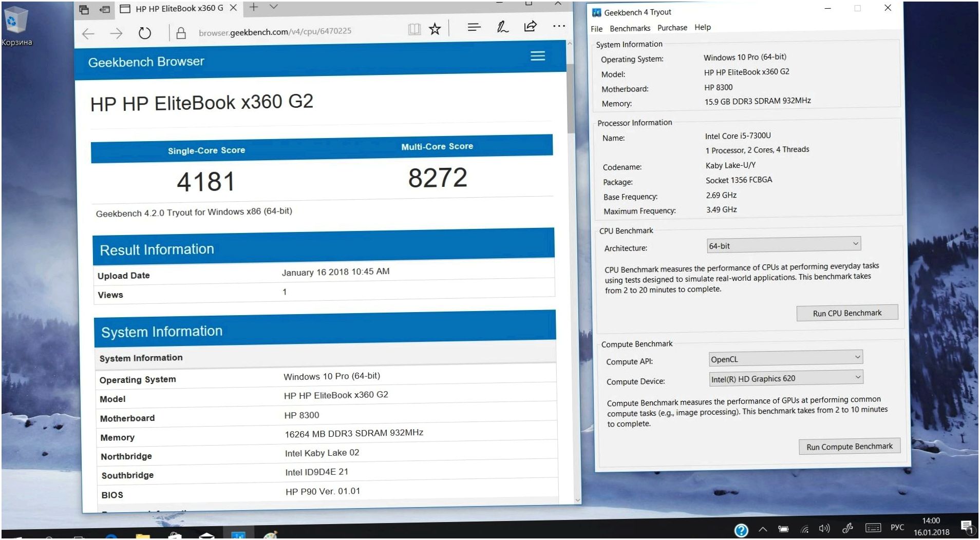Expand the Architecture 64-bit dropdown
This screenshot has width=980, height=540.
click(x=784, y=245)
